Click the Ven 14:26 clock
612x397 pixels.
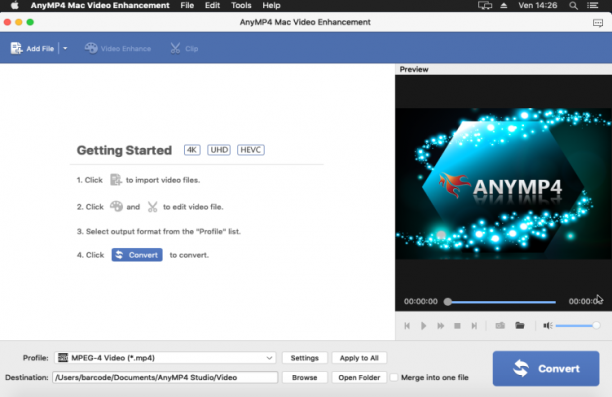(537, 5)
